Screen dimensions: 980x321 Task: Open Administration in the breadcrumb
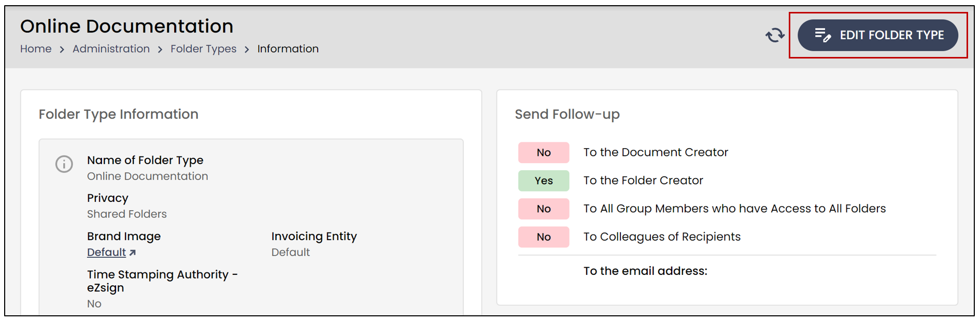111,49
